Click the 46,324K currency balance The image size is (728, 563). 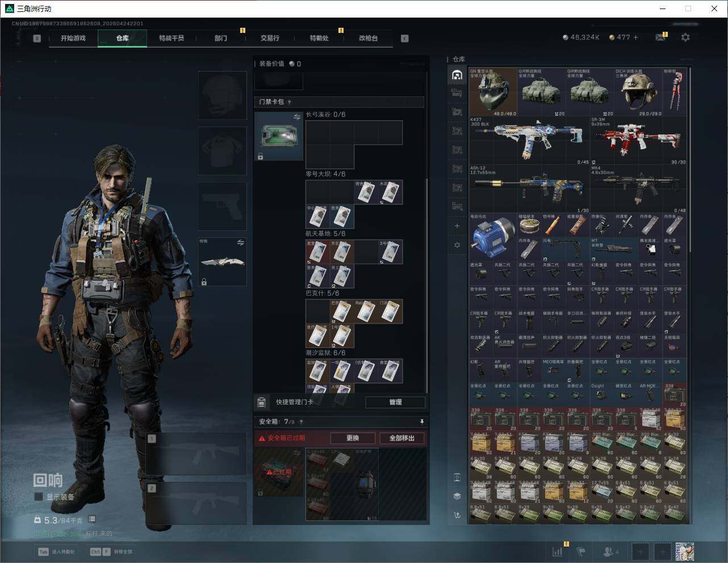pos(581,37)
